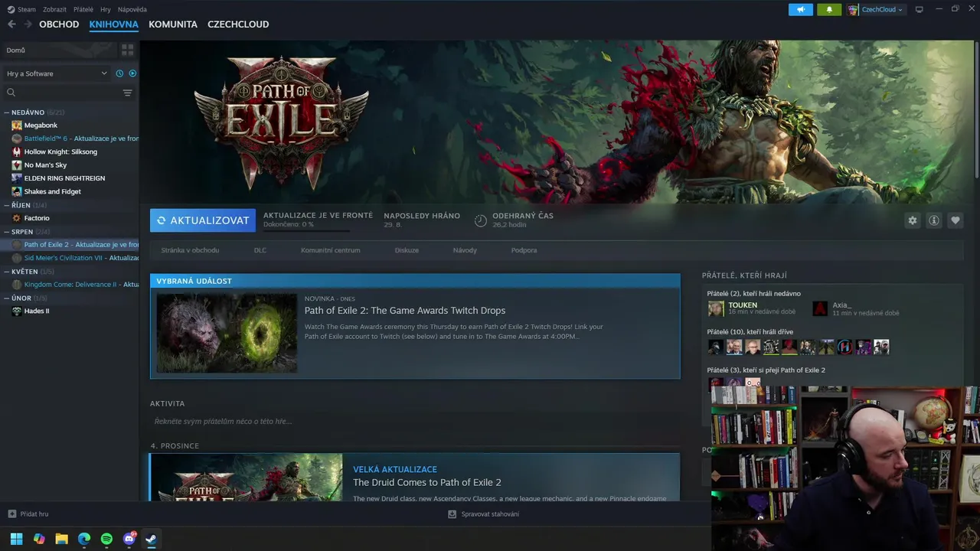Open the Návody link
Screen dimensions: 980x551
coord(465,250)
